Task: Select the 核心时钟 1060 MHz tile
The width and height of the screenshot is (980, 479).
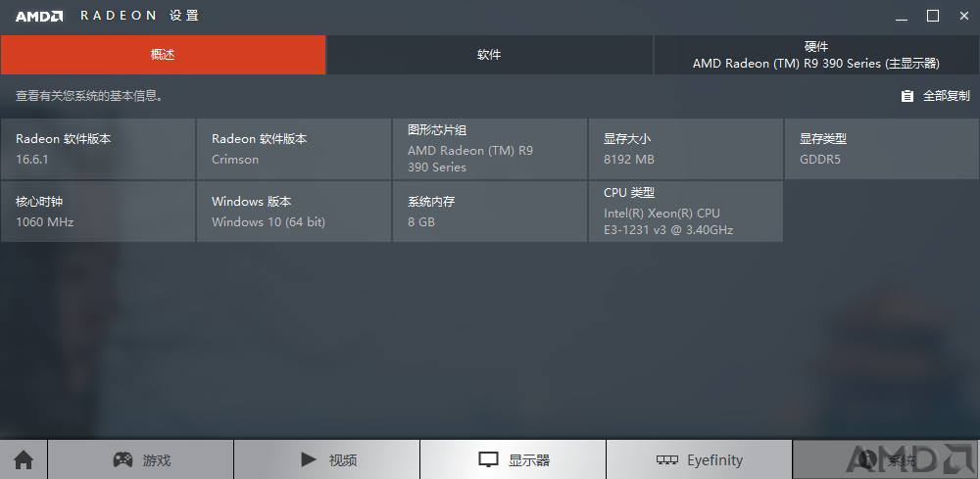Action: tap(97, 212)
